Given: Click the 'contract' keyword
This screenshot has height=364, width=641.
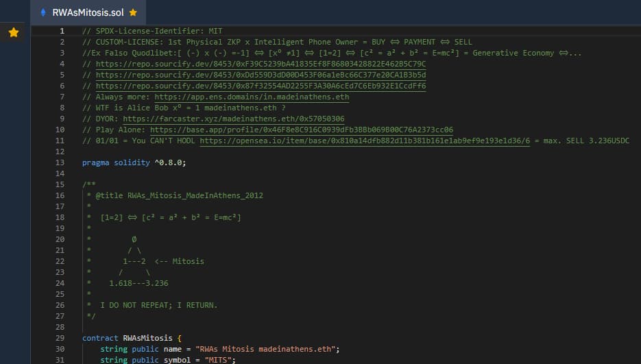Looking at the screenshot, I should click(x=100, y=338).
